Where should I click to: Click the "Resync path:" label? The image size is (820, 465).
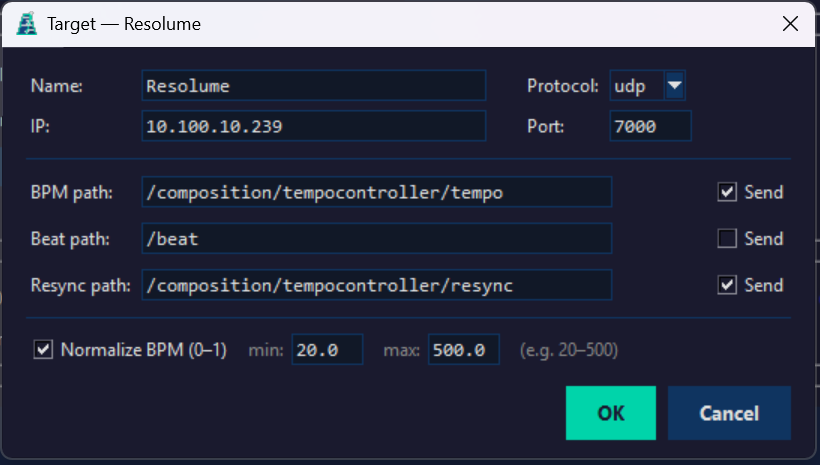tap(81, 286)
